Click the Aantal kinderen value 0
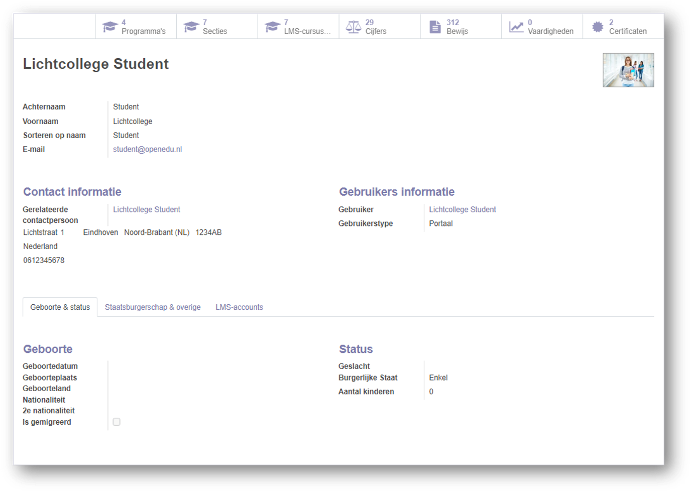 [431, 392]
